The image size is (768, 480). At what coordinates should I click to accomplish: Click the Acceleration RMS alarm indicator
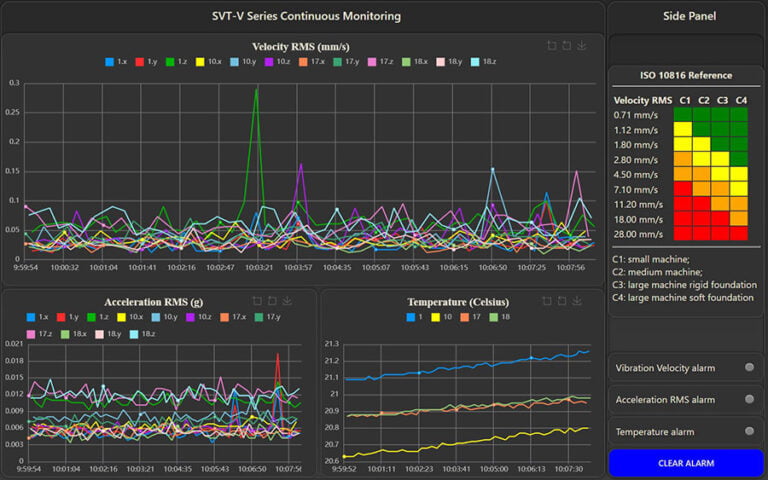click(750, 399)
